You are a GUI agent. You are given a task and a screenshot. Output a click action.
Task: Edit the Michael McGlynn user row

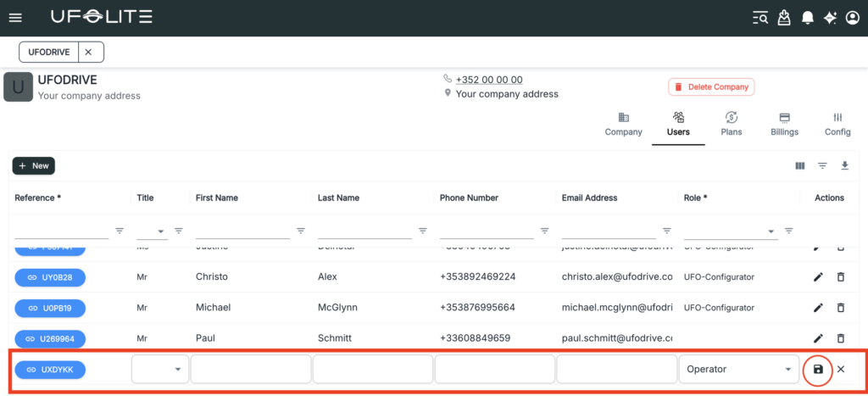[x=818, y=308]
